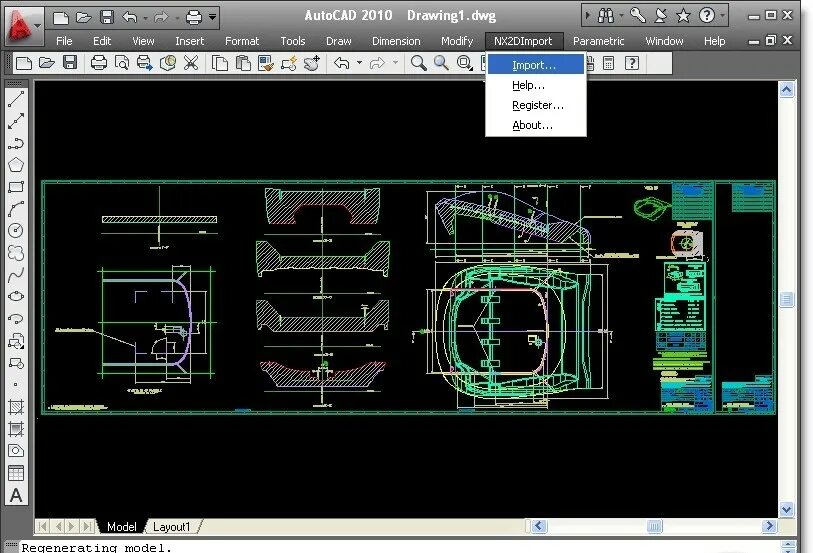
Task: Open the File menu
Action: pos(64,41)
